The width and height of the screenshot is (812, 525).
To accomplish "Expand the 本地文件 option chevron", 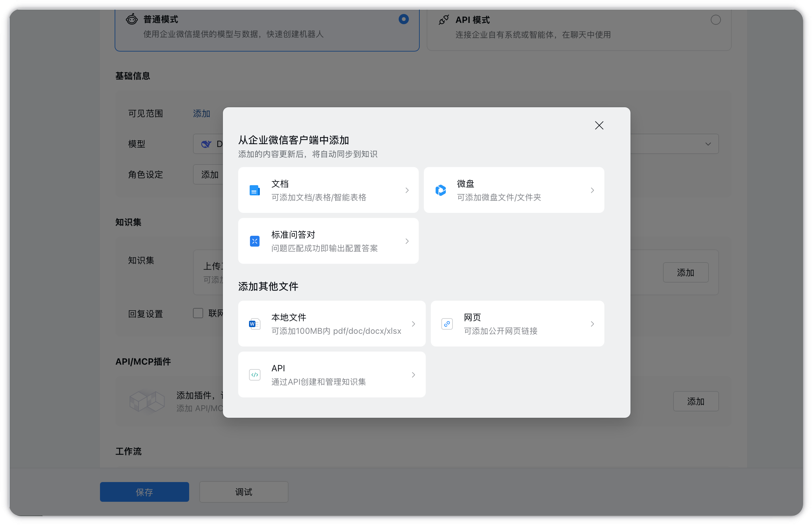I will 413,324.
